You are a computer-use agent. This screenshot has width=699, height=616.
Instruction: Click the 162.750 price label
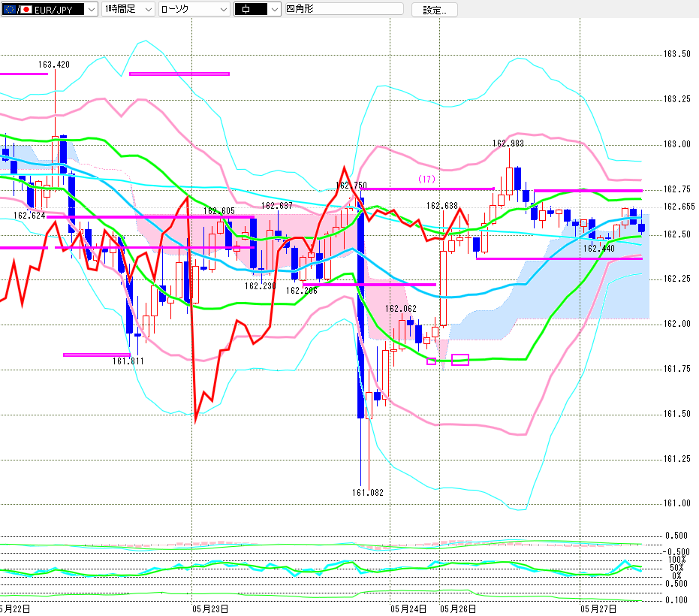click(351, 185)
